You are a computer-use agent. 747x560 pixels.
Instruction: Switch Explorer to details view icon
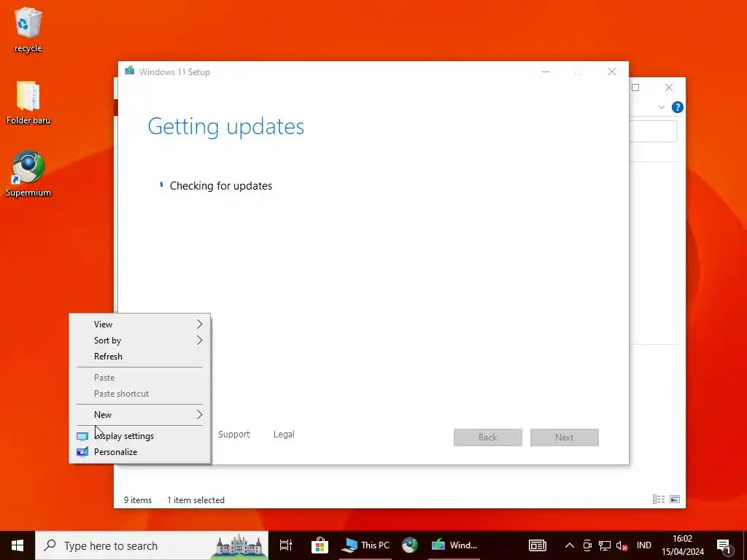(659, 499)
